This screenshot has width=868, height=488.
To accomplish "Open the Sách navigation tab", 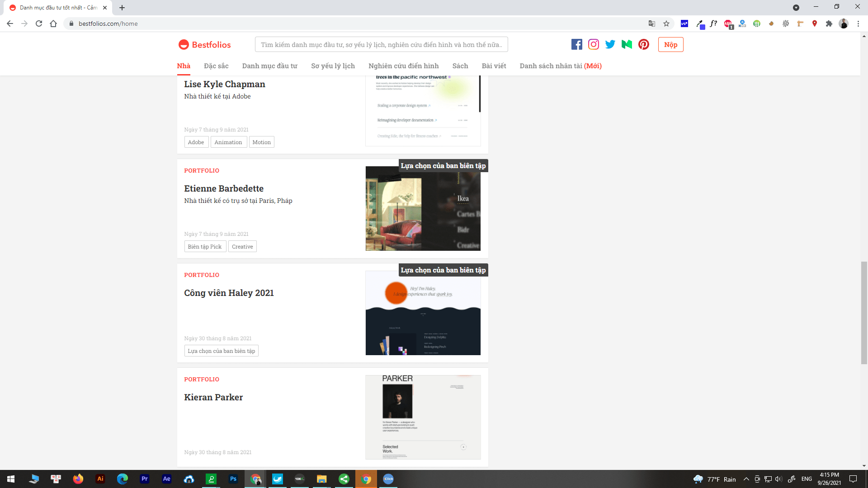I will (x=460, y=66).
